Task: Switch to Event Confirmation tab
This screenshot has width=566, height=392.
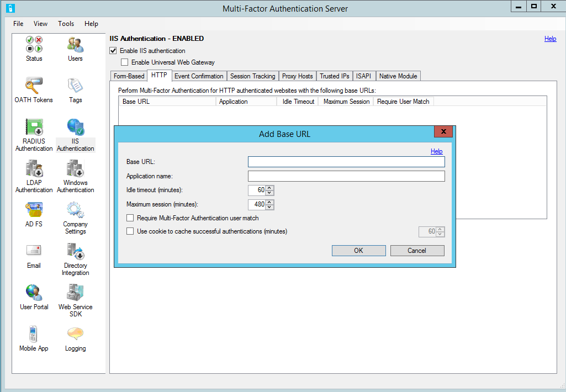Action: click(199, 76)
